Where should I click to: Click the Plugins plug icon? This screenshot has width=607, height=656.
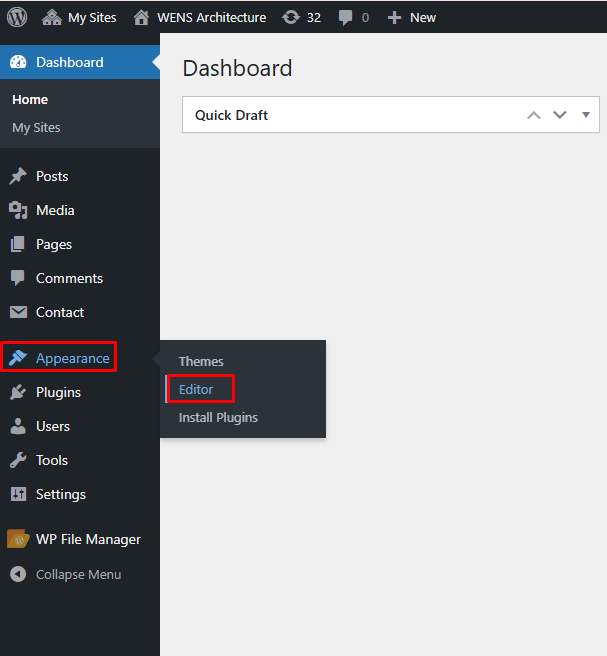pos(18,392)
